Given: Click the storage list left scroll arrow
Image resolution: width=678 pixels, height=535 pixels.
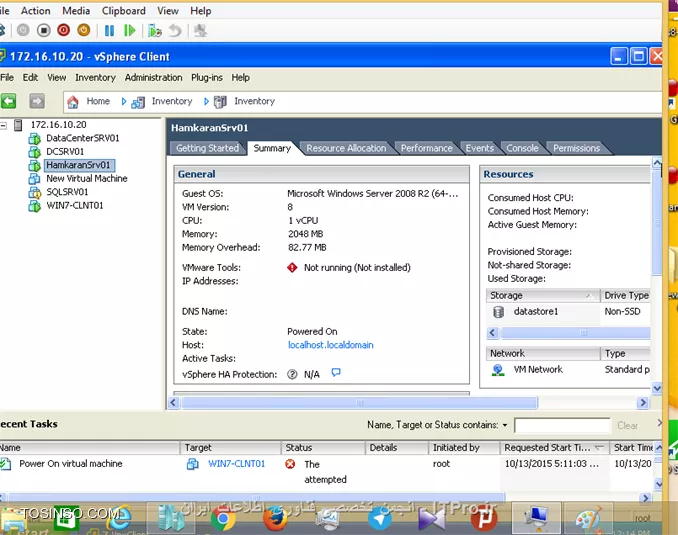Looking at the screenshot, I should 493,333.
